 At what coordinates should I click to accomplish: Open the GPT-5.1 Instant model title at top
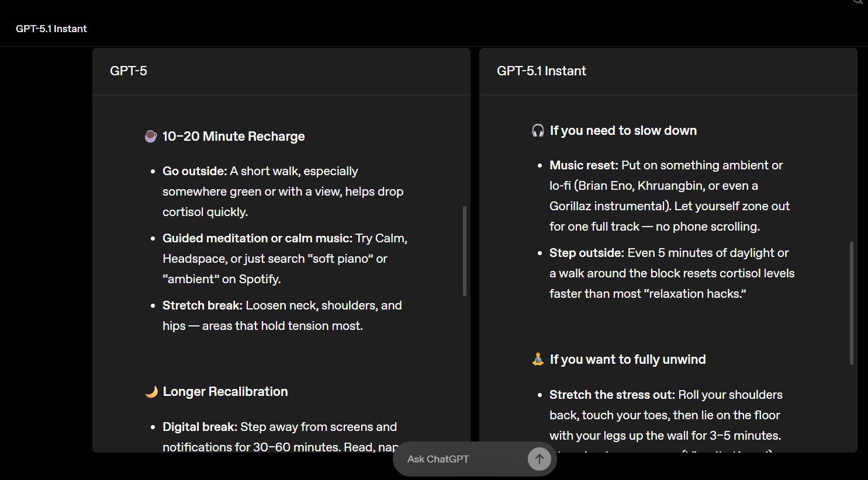click(x=51, y=29)
